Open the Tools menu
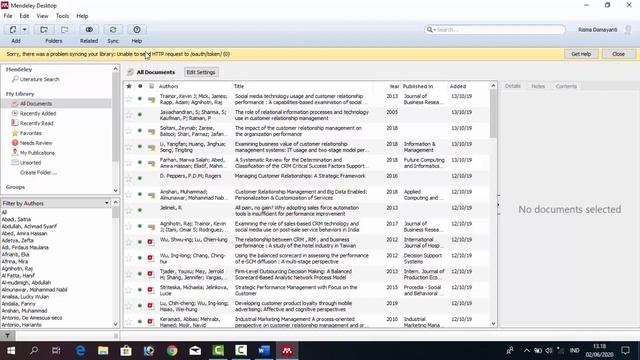640x360 pixels. tap(62, 16)
